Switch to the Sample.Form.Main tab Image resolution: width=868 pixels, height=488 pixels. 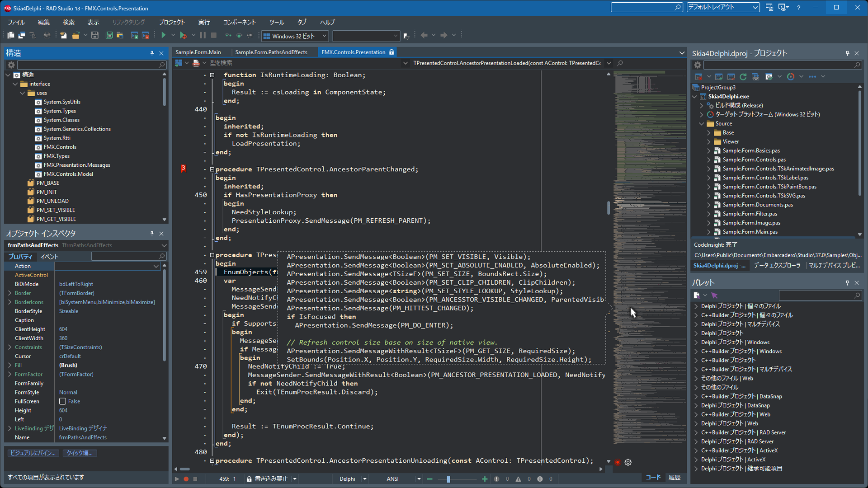point(198,52)
